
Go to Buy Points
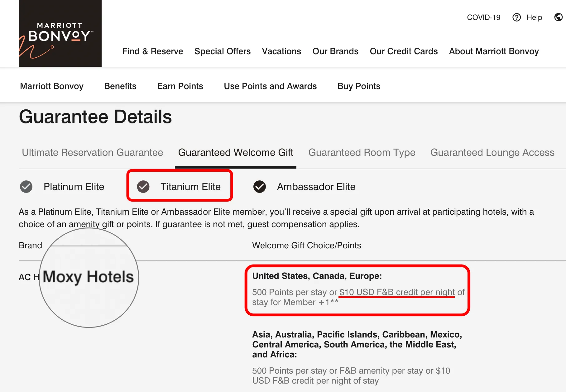point(359,86)
